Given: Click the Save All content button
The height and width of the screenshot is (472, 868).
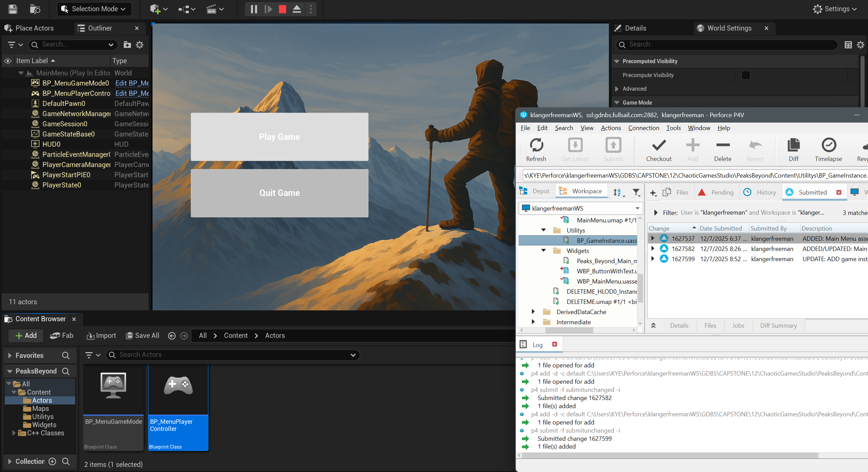Looking at the screenshot, I should (143, 335).
